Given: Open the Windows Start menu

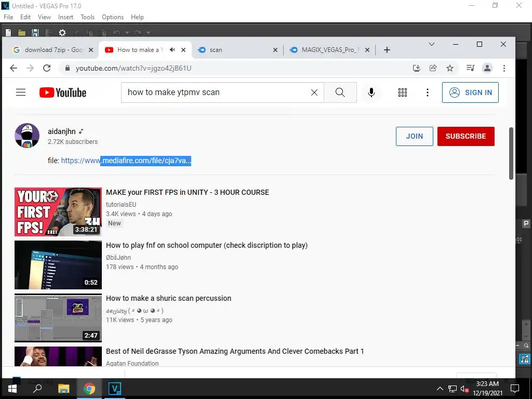Looking at the screenshot, I should click(12, 389).
